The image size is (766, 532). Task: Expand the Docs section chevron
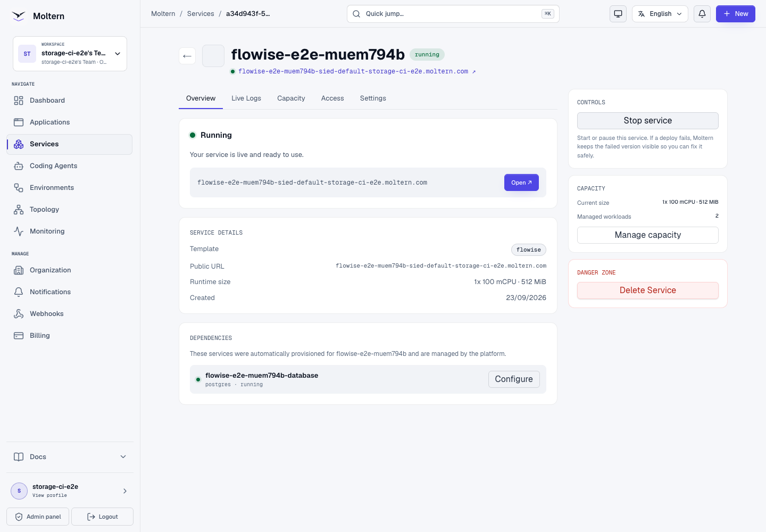(x=123, y=457)
